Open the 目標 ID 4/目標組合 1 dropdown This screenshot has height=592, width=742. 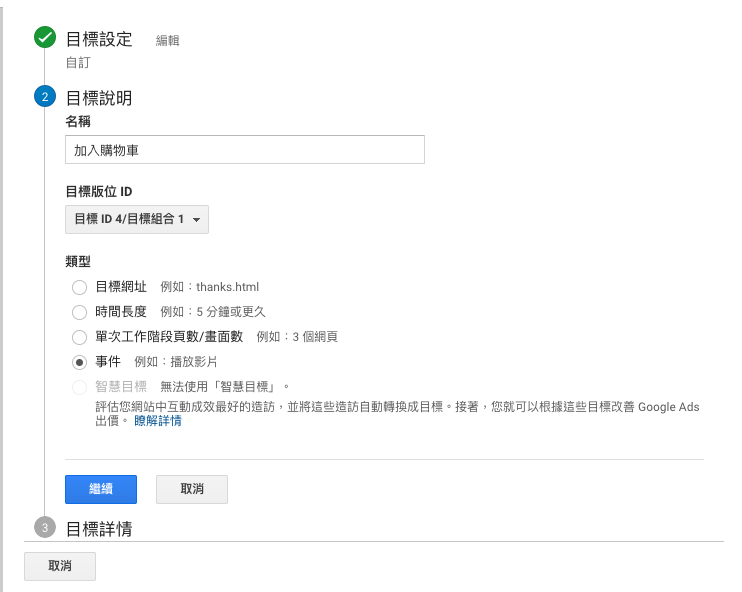click(137, 219)
